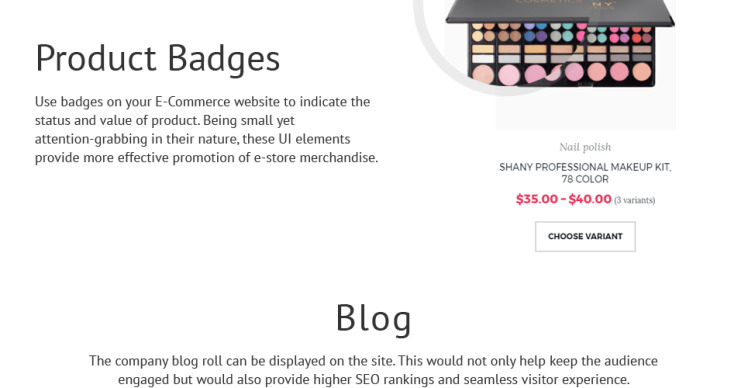
Task: Click the pale pink blush pan second from left
Action: [509, 75]
